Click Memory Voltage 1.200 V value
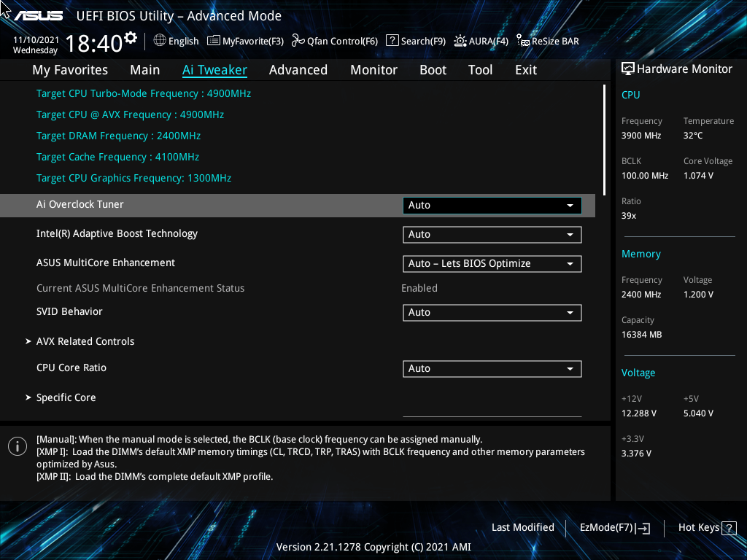Image resolution: width=747 pixels, height=560 pixels. coord(698,295)
